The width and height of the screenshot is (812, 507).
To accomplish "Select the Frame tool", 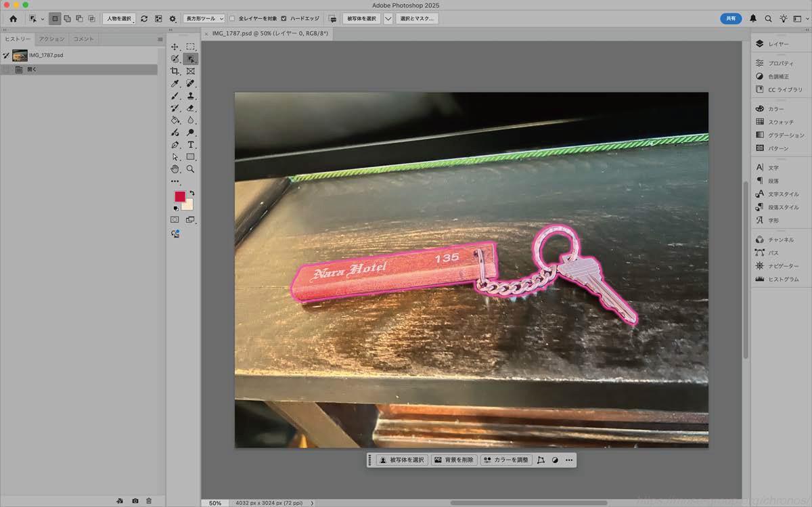I will (191, 71).
